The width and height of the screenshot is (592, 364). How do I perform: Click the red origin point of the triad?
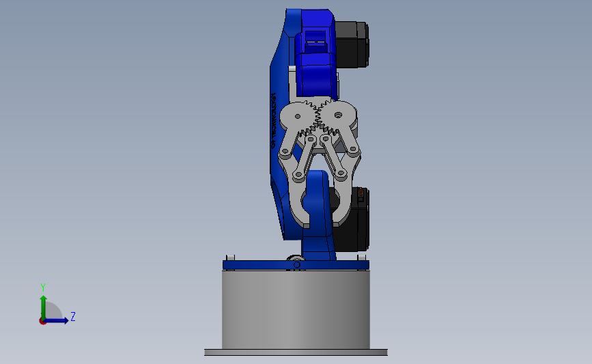(x=42, y=322)
